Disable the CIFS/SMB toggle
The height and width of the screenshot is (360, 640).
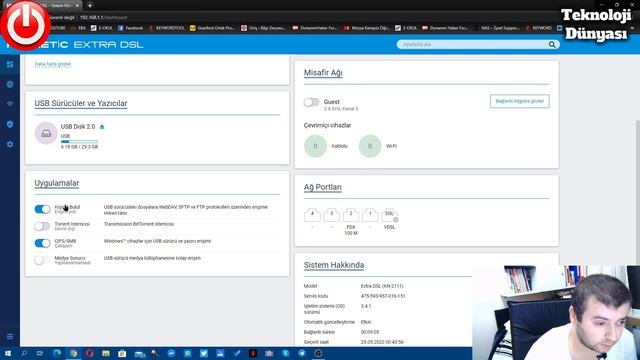click(x=42, y=243)
